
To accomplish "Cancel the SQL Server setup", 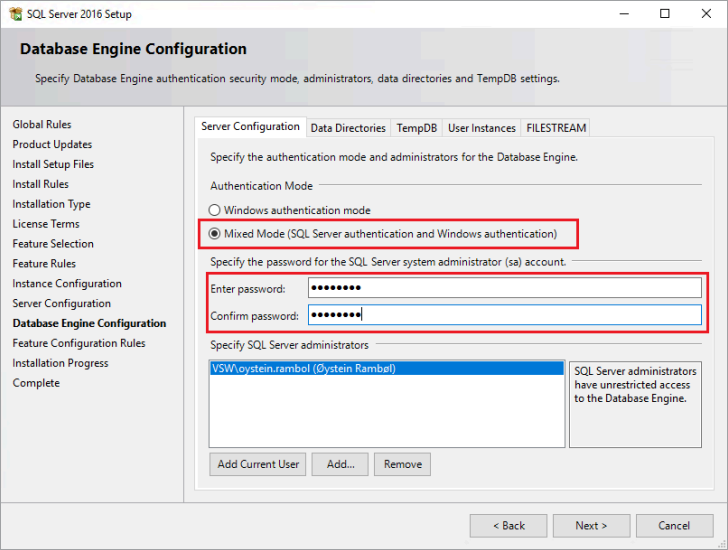I will pos(674,525).
